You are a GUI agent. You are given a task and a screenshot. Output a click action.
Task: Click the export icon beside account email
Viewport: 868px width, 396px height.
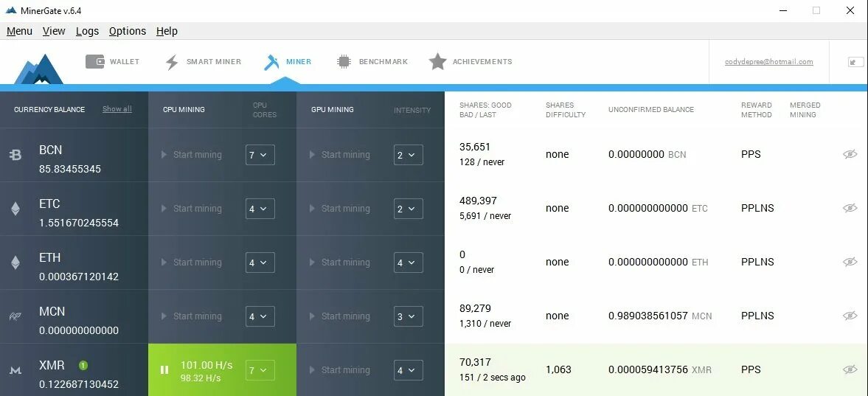click(x=855, y=62)
